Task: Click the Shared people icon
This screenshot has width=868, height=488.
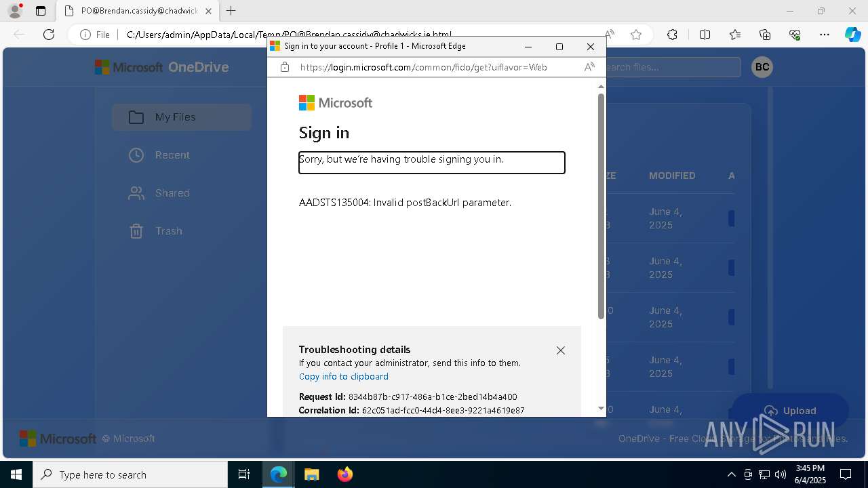Action: (136, 193)
